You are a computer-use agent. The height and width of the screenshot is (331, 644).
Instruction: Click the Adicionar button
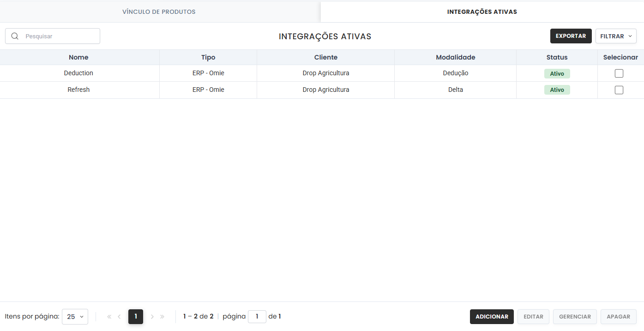[x=492, y=317]
